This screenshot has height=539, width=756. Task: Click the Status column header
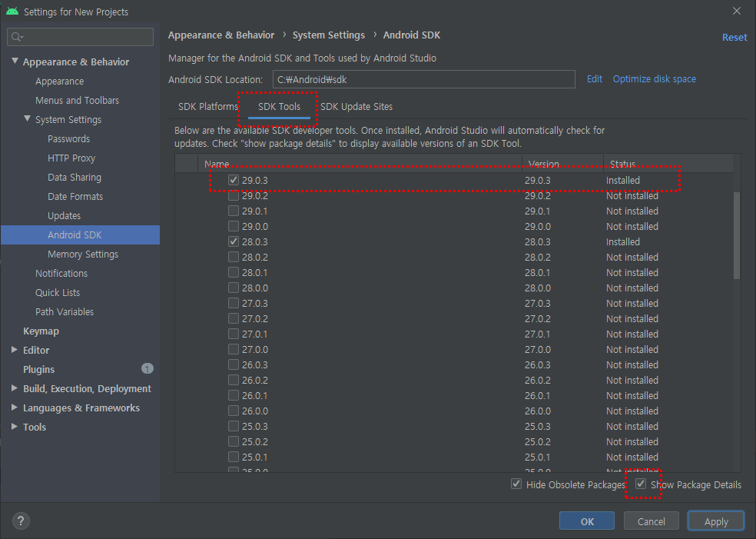pyautogui.click(x=668, y=164)
